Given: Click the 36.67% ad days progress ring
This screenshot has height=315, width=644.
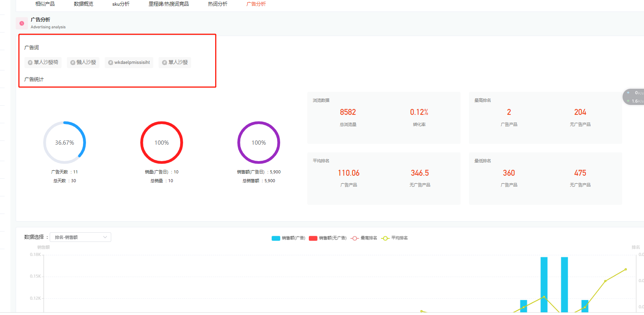Looking at the screenshot, I should (65, 143).
